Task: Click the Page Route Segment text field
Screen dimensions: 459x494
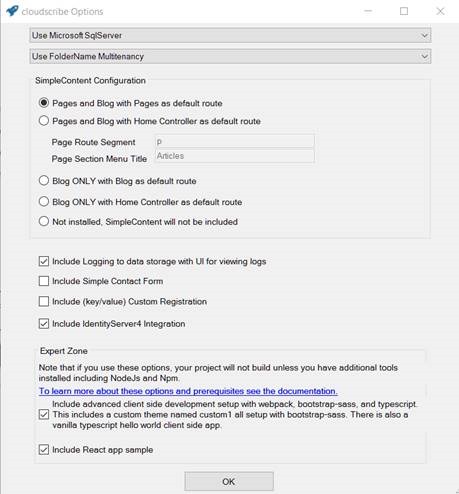Action: tap(235, 142)
